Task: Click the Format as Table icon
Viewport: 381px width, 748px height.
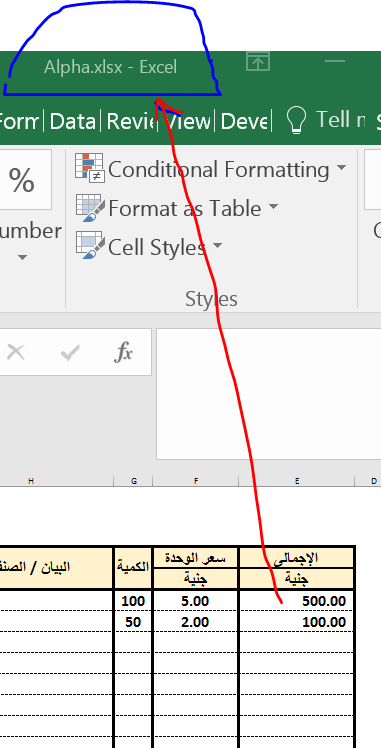Action: [x=90, y=208]
